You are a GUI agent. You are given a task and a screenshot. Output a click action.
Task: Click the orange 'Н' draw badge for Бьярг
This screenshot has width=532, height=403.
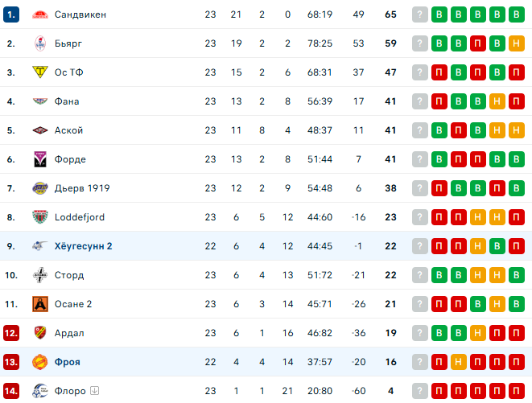pos(516,43)
